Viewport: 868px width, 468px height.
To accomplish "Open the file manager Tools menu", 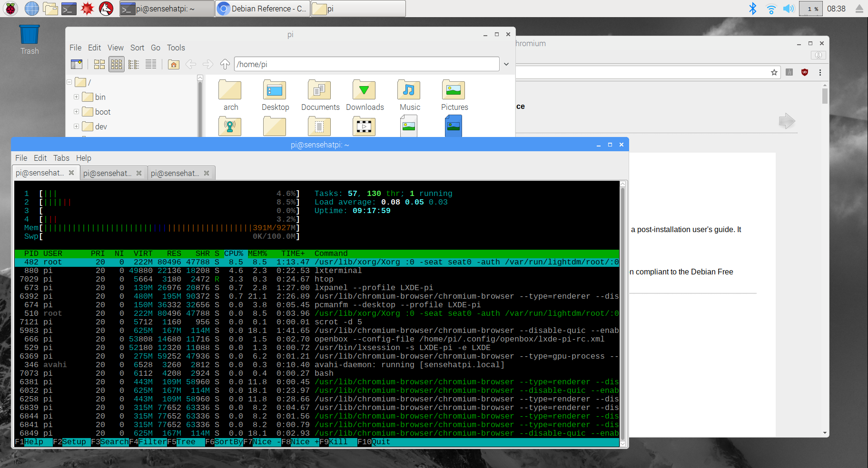I will pyautogui.click(x=176, y=48).
